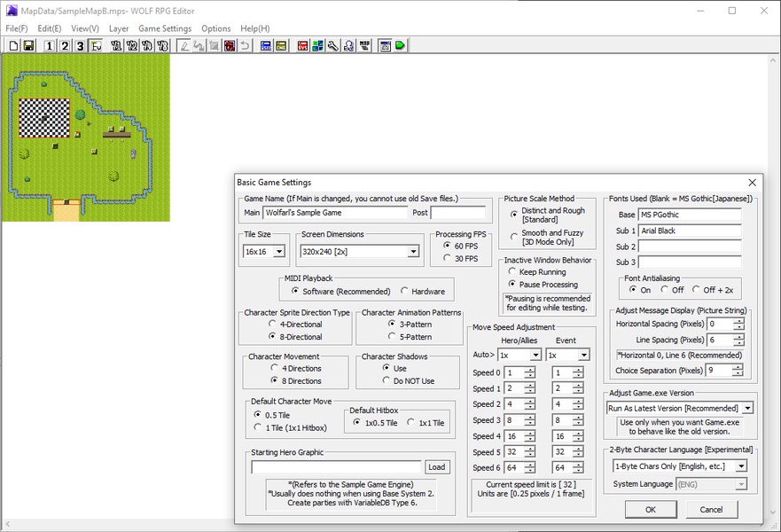Open the Adjust Game.exe Version dropdown

747,408
